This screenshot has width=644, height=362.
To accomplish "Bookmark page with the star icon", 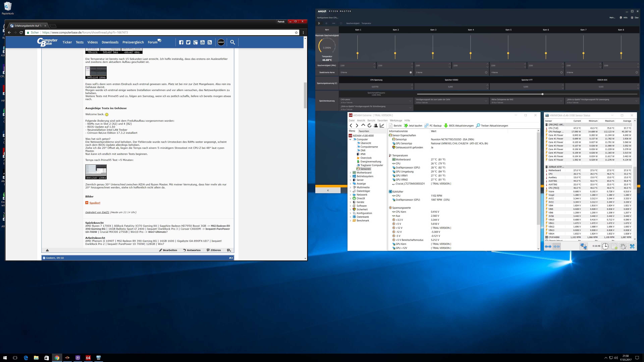I will pyautogui.click(x=296, y=33).
